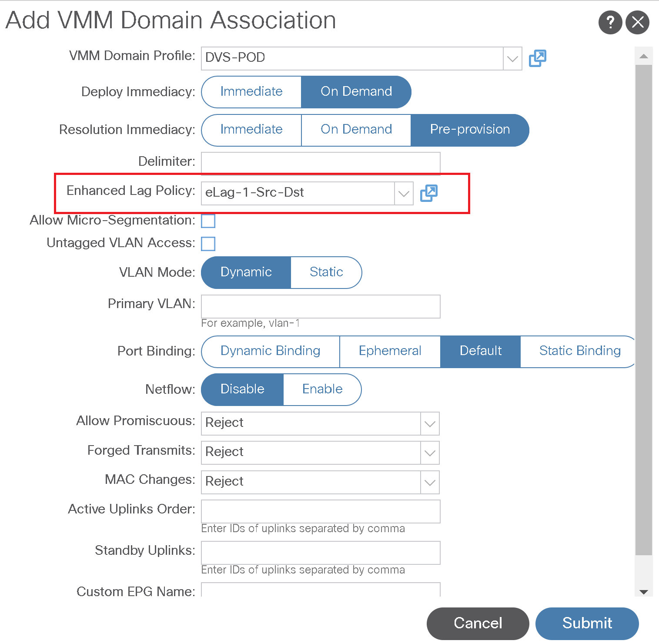Expand the MAC Changes dropdown
The height and width of the screenshot is (644, 659).
pos(430,482)
